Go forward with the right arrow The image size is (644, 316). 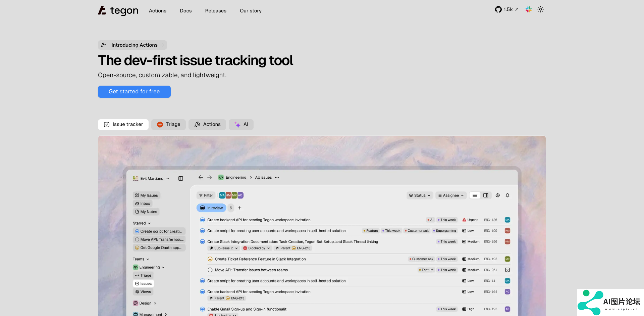pos(210,177)
